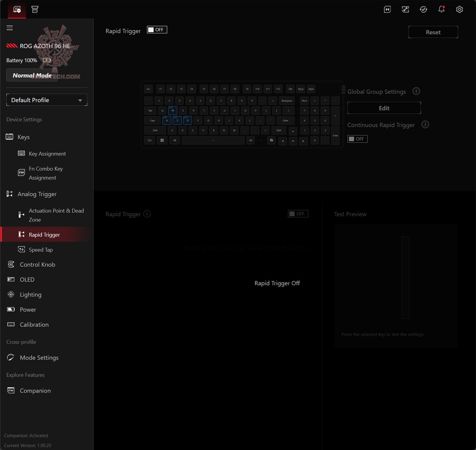The height and width of the screenshot is (450, 476).
Task: Open notifications bell icon
Action: (441, 9)
